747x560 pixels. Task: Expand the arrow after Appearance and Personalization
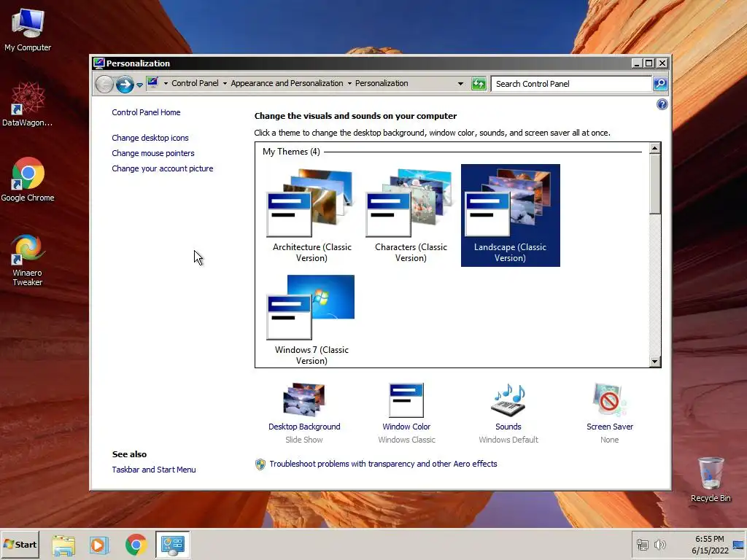coord(349,83)
